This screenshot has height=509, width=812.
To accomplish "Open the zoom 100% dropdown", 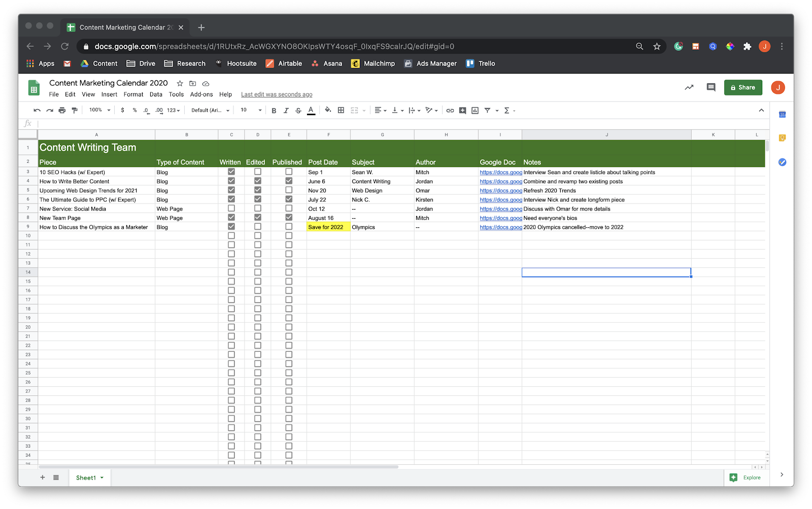I will 100,110.
